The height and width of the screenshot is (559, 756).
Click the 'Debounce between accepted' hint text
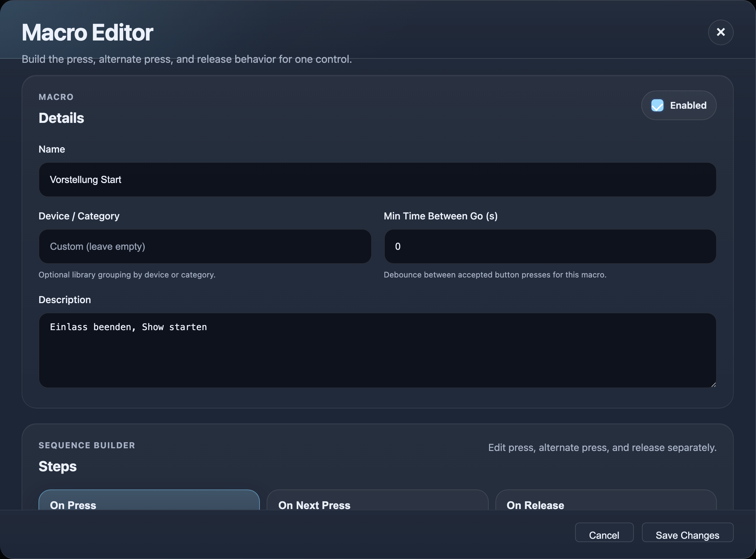click(495, 275)
